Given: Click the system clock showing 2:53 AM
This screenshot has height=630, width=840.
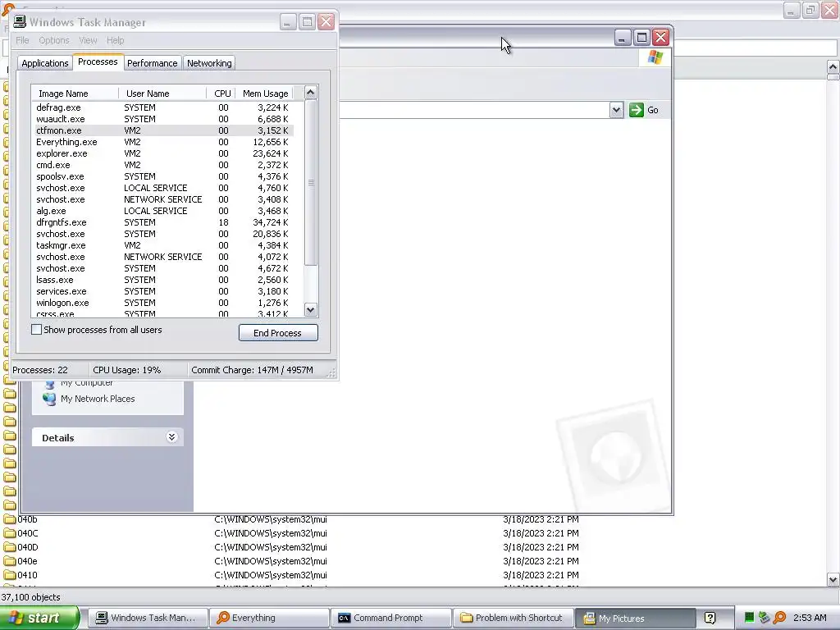Looking at the screenshot, I should [x=810, y=618].
